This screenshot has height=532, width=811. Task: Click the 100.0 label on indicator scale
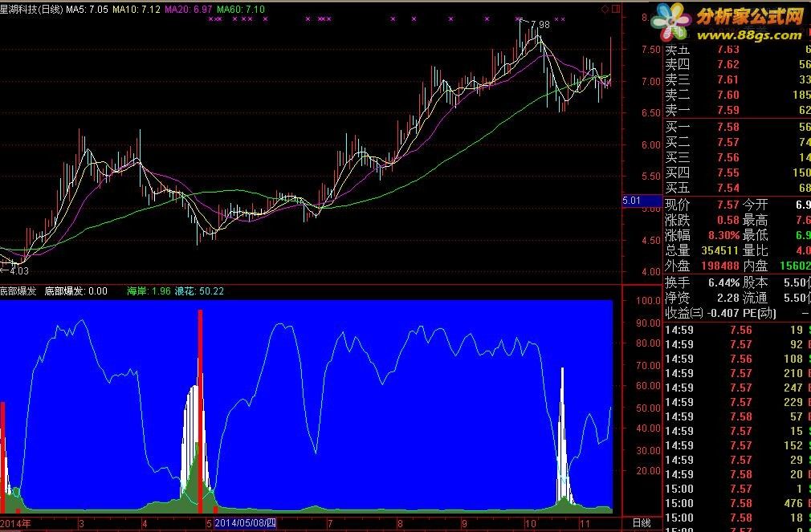(x=648, y=301)
